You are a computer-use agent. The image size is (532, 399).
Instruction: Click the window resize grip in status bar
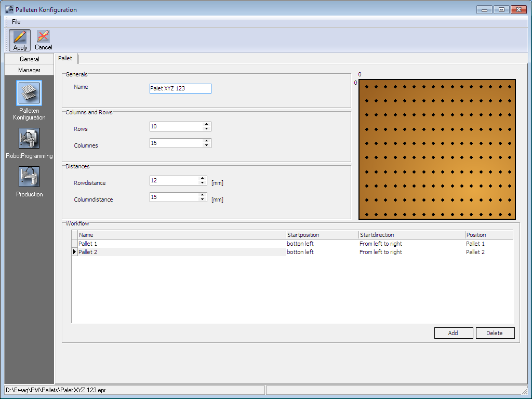point(524,391)
